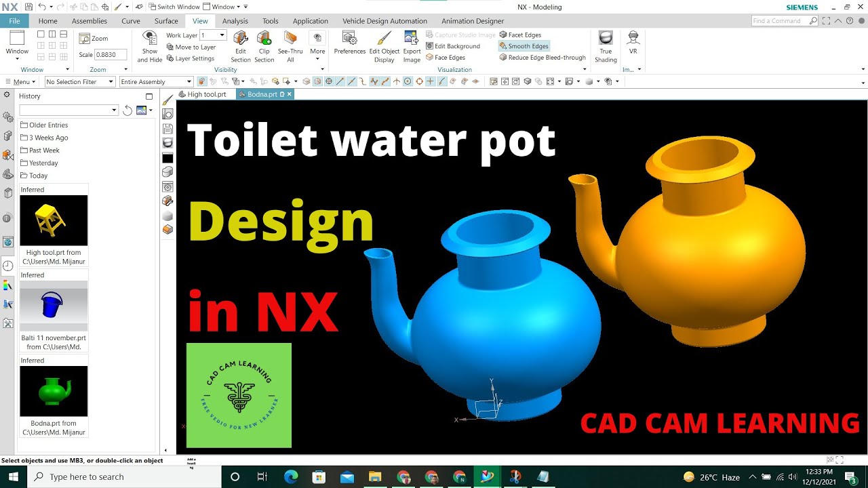868x488 pixels.
Task: Open the No Selection Filter dropdown
Action: pos(80,81)
